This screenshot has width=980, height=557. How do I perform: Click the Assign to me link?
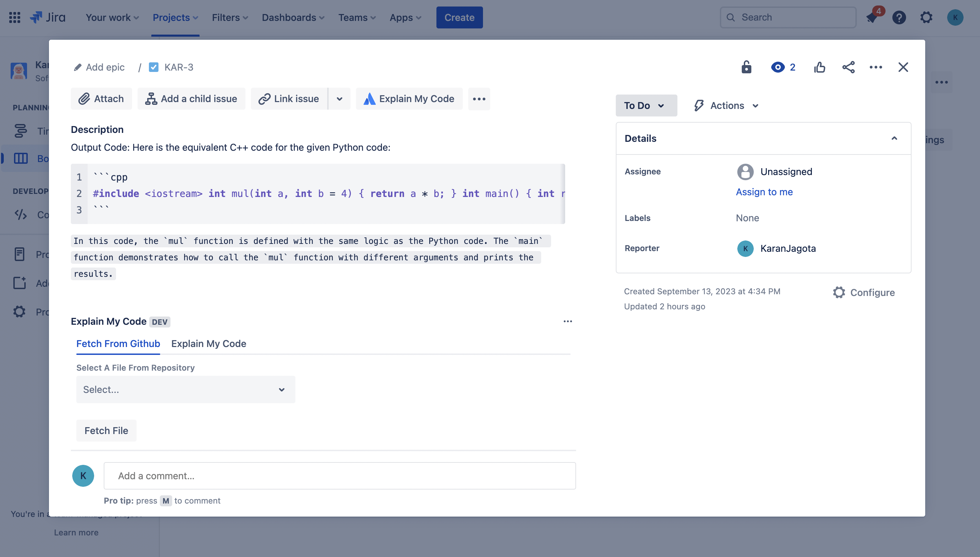pyautogui.click(x=764, y=192)
